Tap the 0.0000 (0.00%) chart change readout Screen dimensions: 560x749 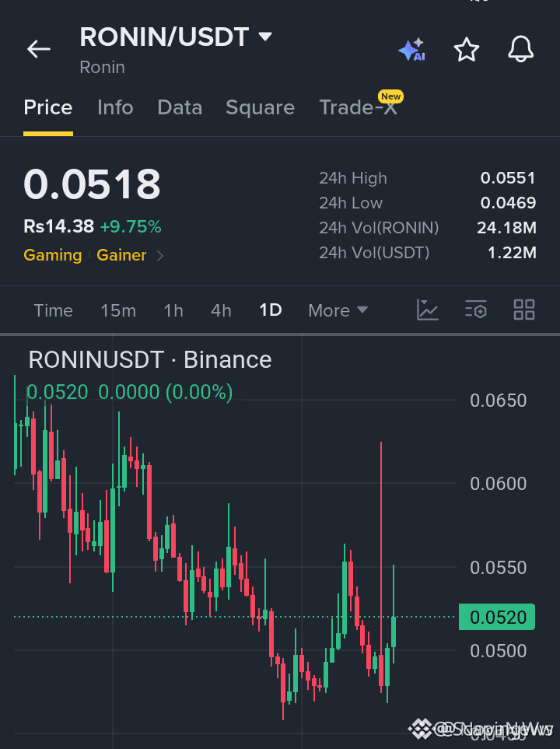pyautogui.click(x=166, y=392)
